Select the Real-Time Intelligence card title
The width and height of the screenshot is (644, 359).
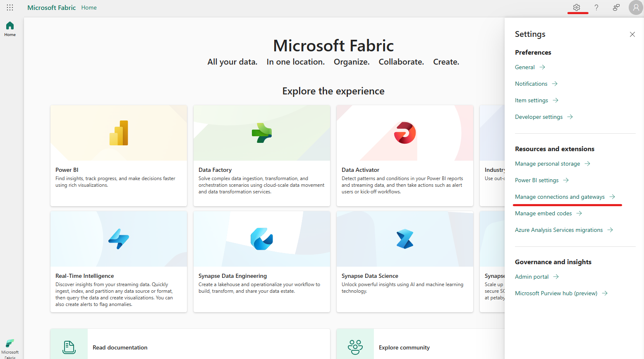pyautogui.click(x=85, y=276)
